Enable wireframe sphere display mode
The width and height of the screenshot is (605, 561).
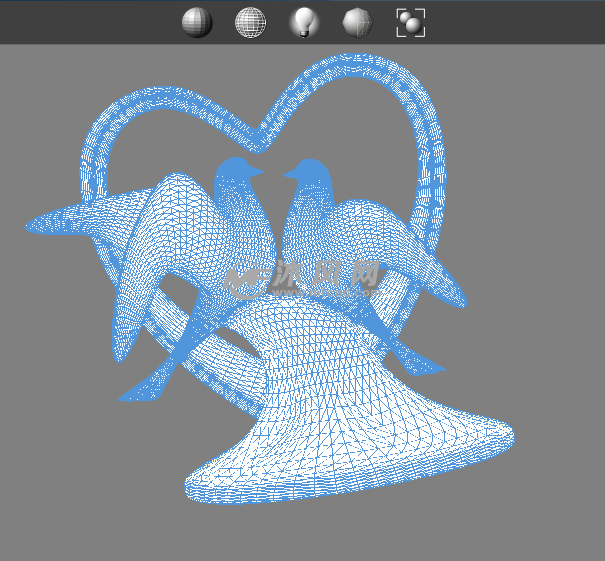tap(250, 22)
